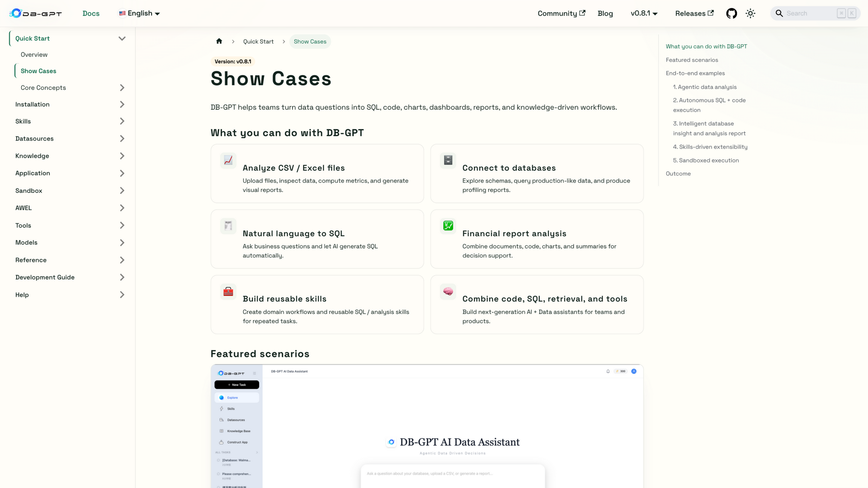
Task: Expand Core Concepts in sidebar
Action: [122, 88]
